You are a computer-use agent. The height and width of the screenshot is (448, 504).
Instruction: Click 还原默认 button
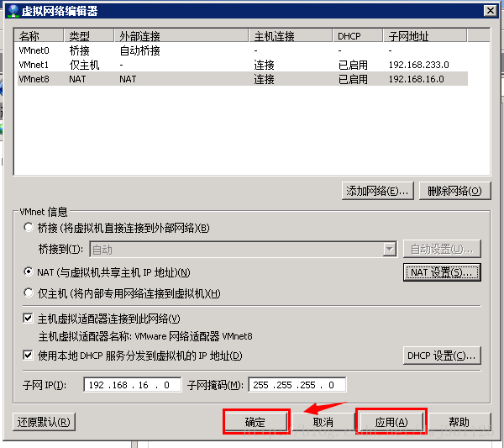44,422
